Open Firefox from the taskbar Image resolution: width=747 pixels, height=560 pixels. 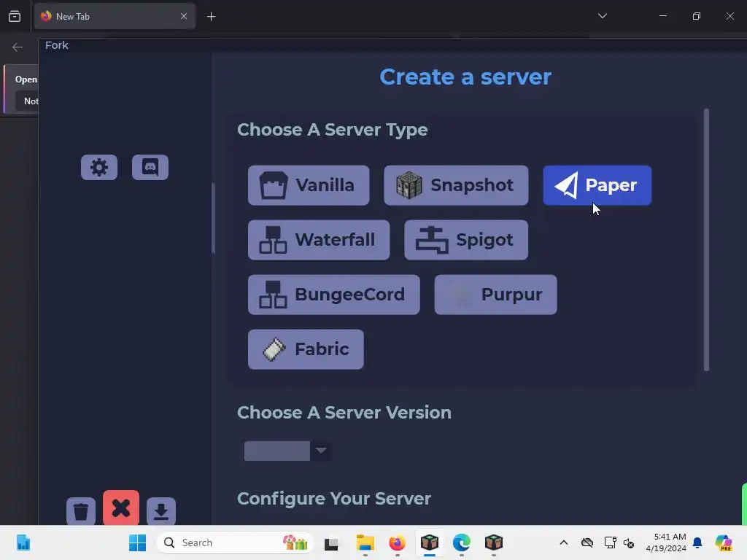[x=398, y=542]
